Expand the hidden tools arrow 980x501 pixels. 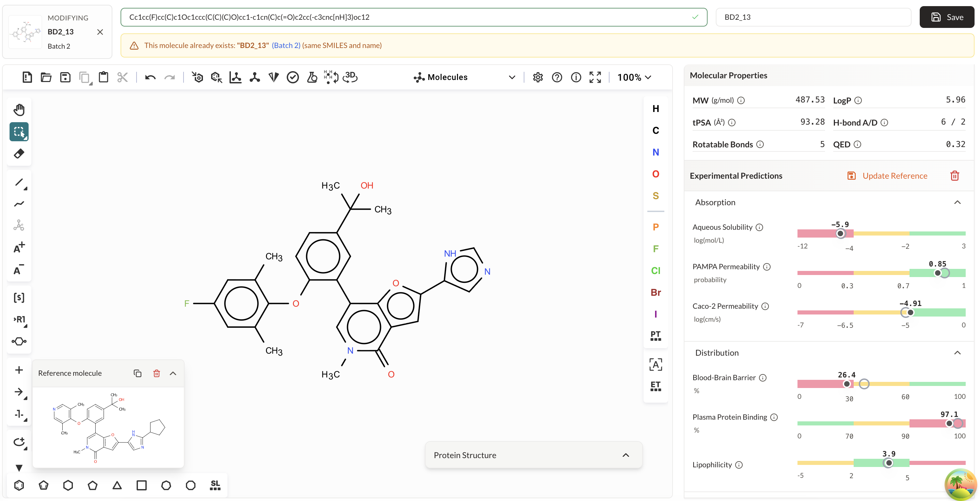[x=19, y=468]
